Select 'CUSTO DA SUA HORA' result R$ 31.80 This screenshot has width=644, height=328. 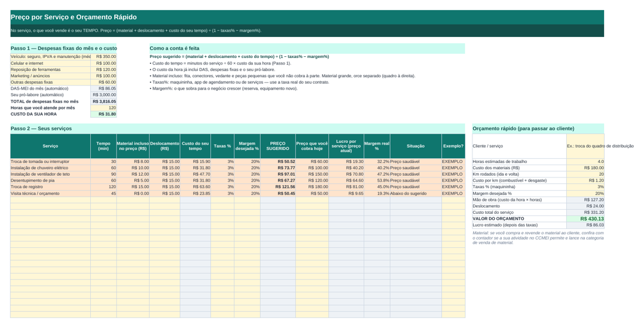(104, 114)
